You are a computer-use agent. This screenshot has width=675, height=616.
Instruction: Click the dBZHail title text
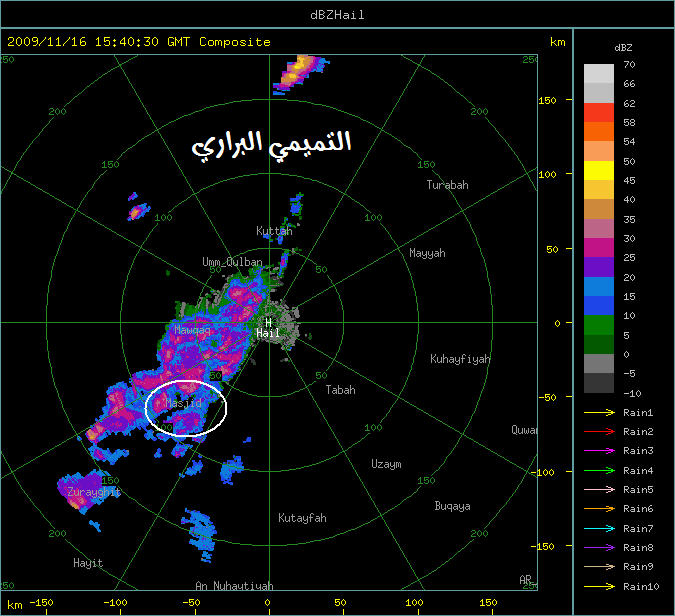click(337, 15)
